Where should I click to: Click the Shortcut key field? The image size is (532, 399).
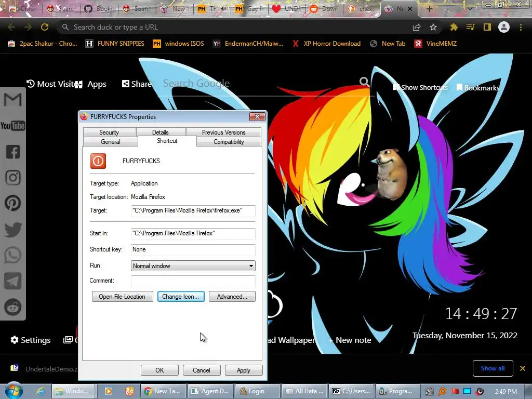tap(193, 250)
